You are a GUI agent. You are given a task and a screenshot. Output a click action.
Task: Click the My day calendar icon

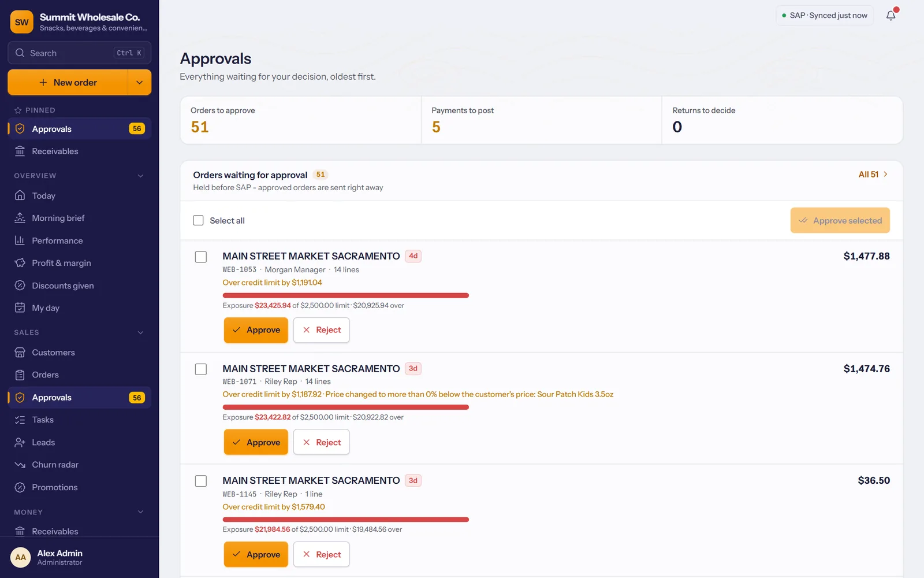20,308
